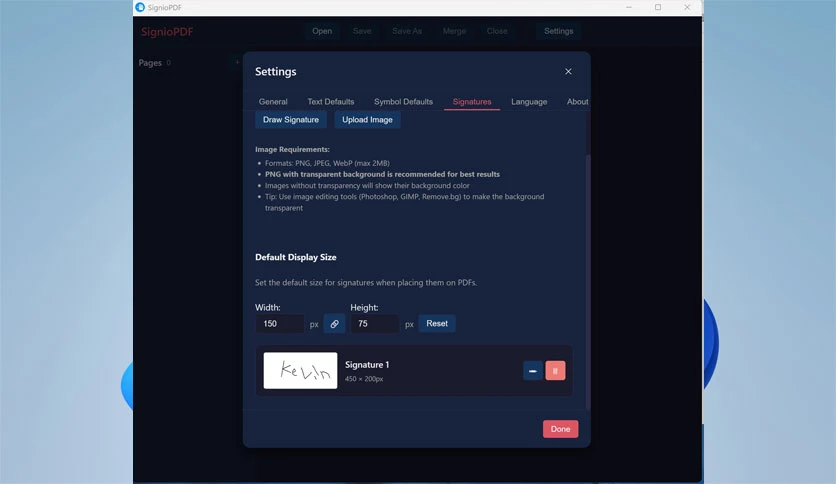Click the Draw Signature button
This screenshot has height=484, width=836.
(x=291, y=120)
